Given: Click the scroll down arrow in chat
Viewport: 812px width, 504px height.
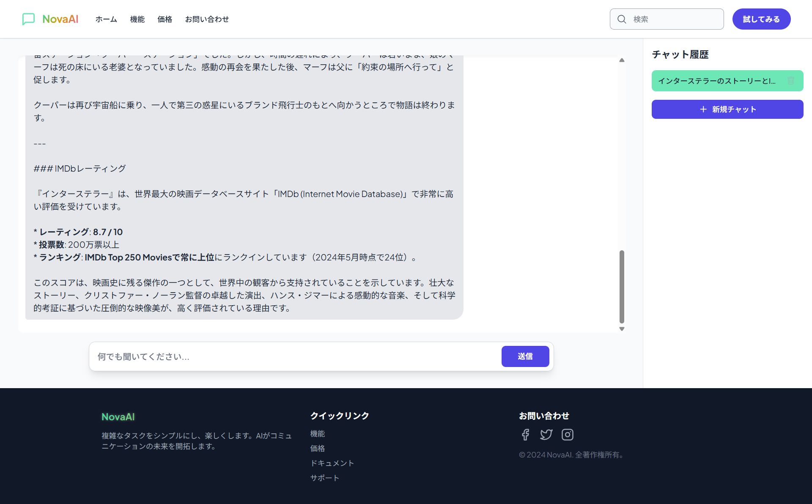Looking at the screenshot, I should coord(622,329).
